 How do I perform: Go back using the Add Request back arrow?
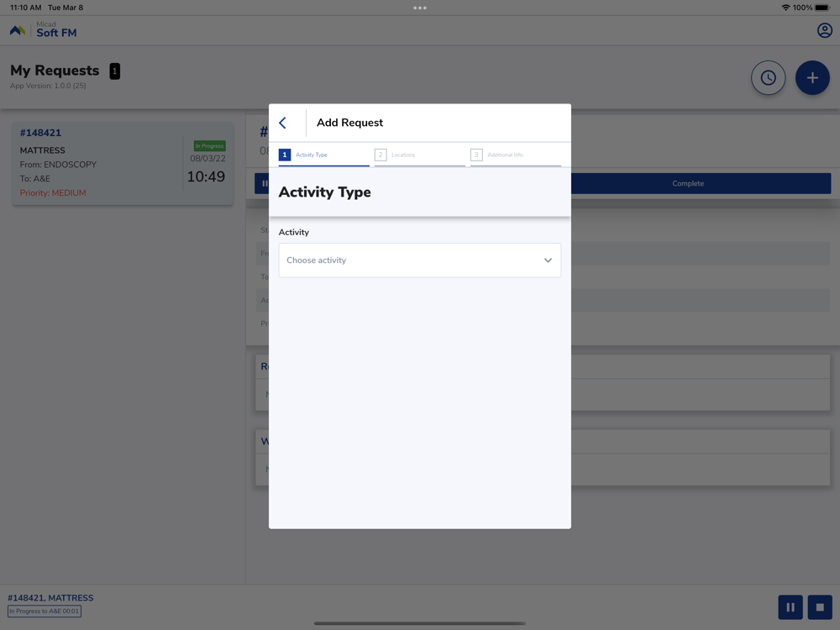(283, 123)
